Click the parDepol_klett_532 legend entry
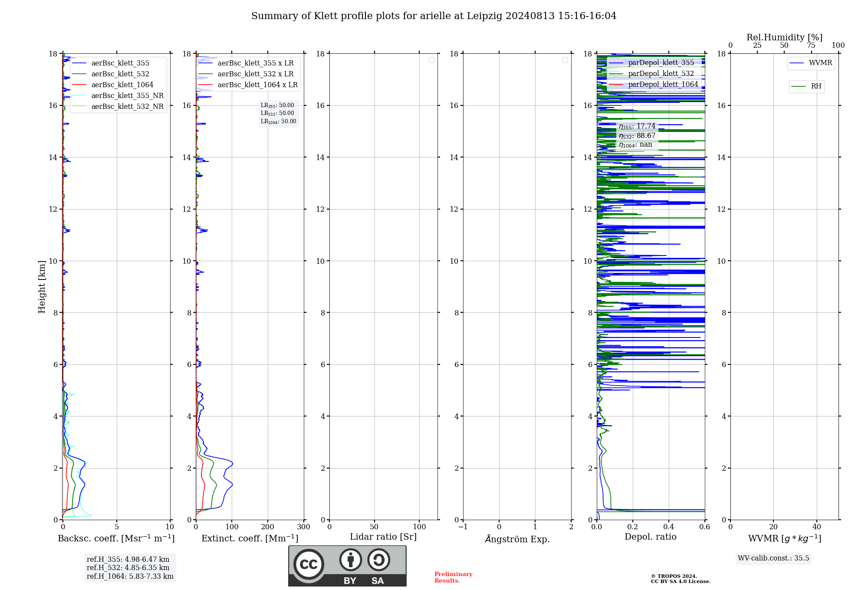This screenshot has height=590, width=868. 651,74
